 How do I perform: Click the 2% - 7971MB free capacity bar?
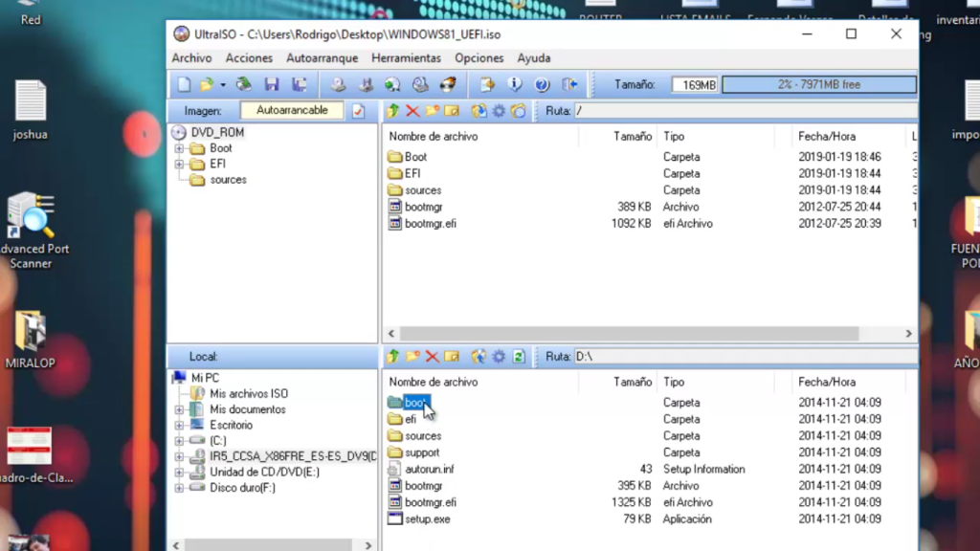click(x=819, y=84)
